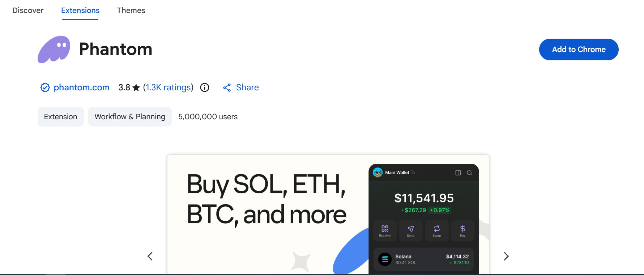Click the Main Wallet avatar in the preview
The width and height of the screenshot is (644, 275).
tap(378, 172)
